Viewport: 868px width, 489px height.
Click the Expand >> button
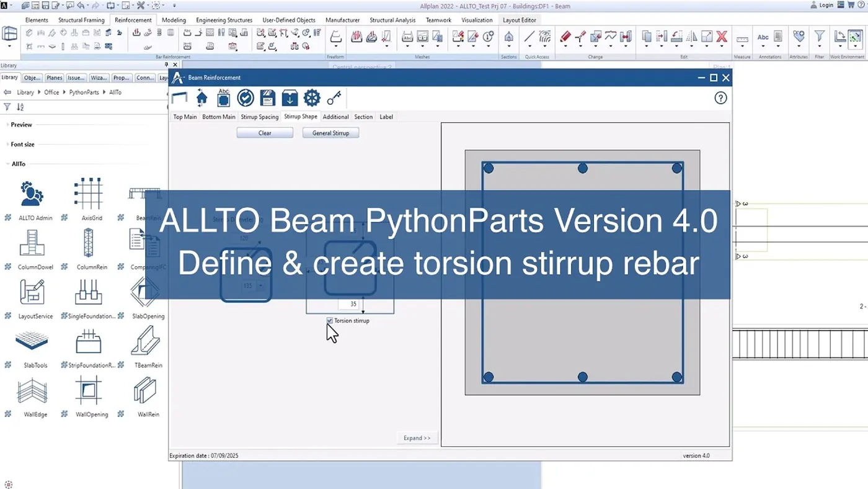pyautogui.click(x=417, y=438)
